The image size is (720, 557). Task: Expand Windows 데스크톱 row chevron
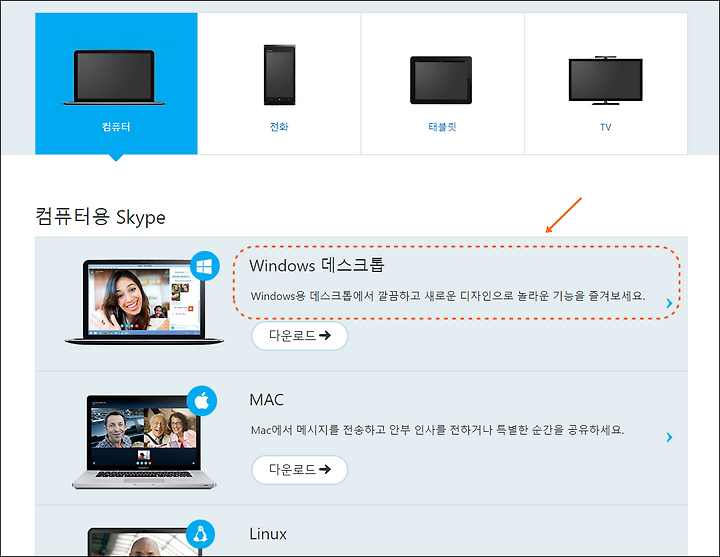[x=669, y=303]
